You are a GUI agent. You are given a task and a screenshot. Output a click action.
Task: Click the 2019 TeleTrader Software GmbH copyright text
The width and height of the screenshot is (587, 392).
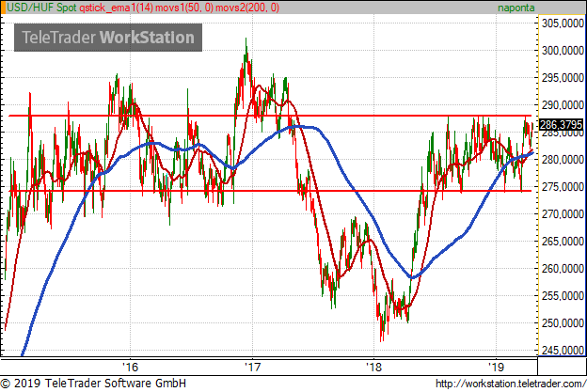point(93,384)
